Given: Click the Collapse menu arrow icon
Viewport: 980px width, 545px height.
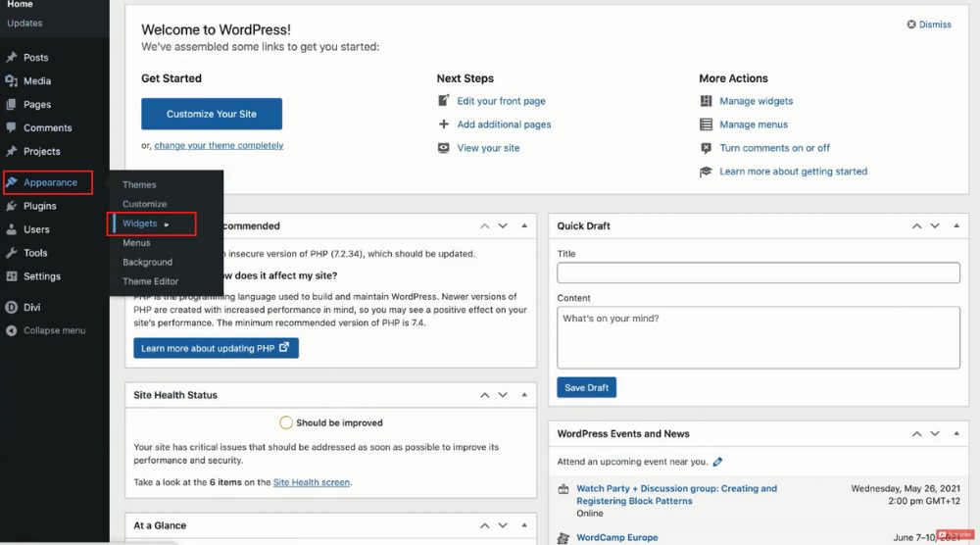Looking at the screenshot, I should coord(11,330).
